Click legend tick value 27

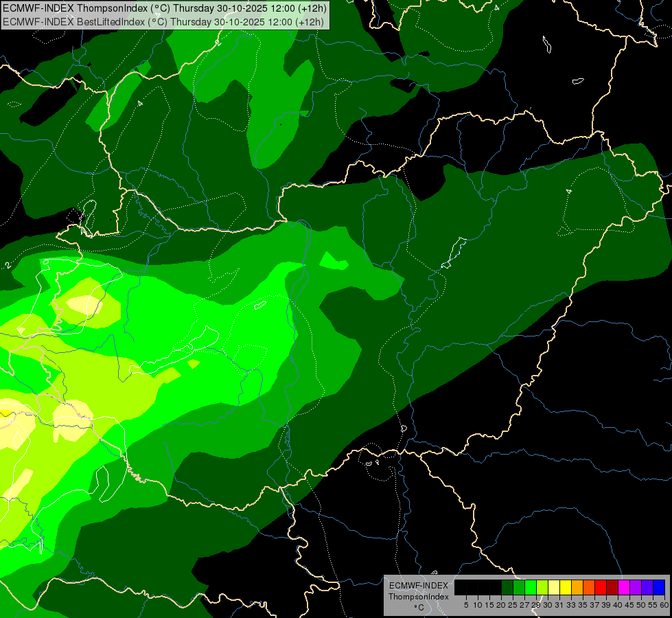[524, 605]
